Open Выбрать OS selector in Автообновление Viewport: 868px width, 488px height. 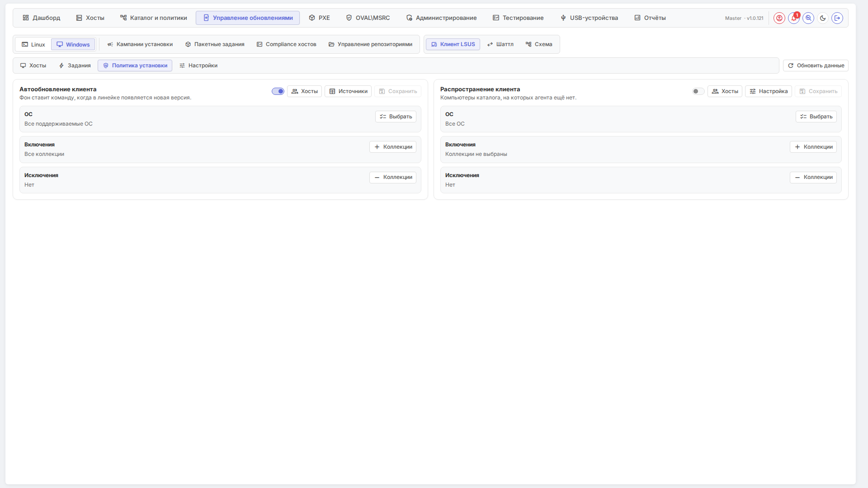tap(396, 117)
